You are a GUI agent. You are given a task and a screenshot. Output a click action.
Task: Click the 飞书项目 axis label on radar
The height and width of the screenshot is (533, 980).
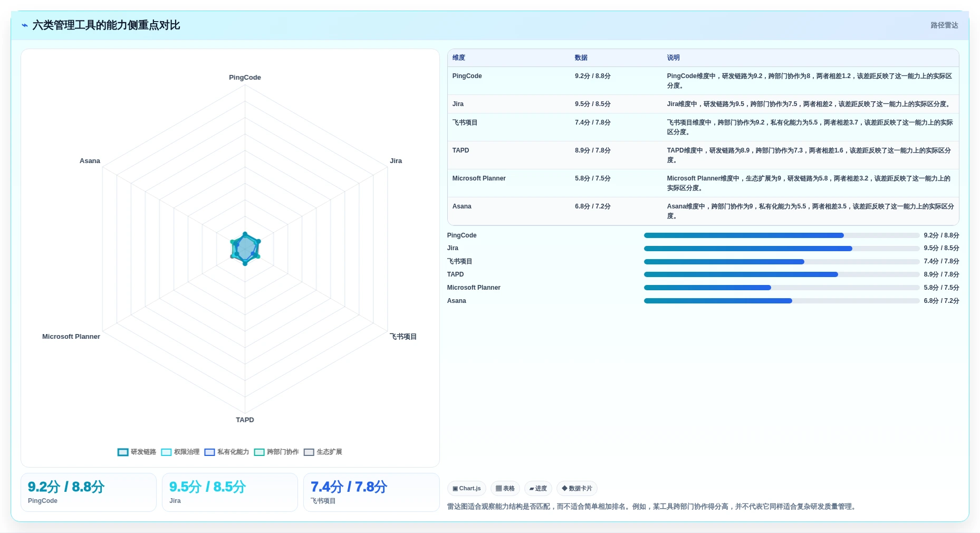403,337
